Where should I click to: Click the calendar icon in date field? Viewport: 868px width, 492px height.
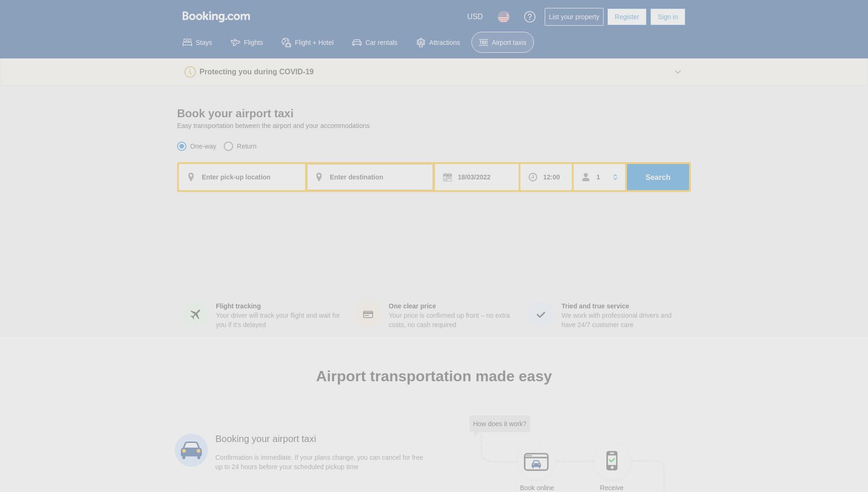[x=448, y=177]
